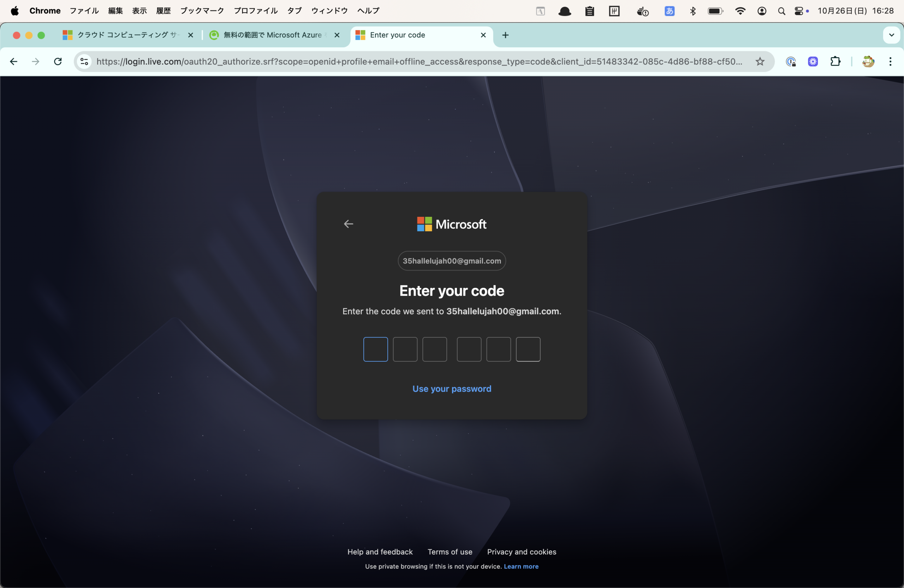This screenshot has width=904, height=588.
Task: Open the Chrome extensions puzzle icon
Action: (x=835, y=61)
